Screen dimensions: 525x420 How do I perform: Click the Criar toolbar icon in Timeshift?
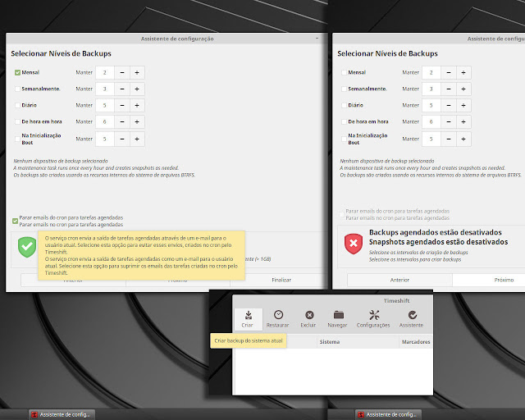pos(248,315)
